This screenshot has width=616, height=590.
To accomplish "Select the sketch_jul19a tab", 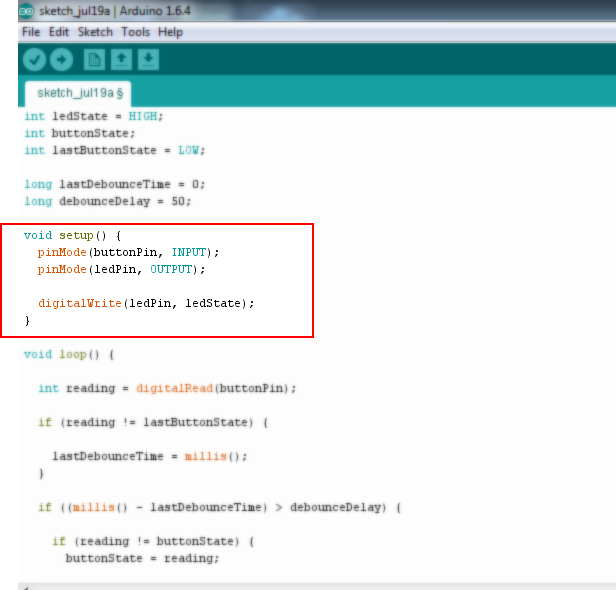I will (x=78, y=93).
